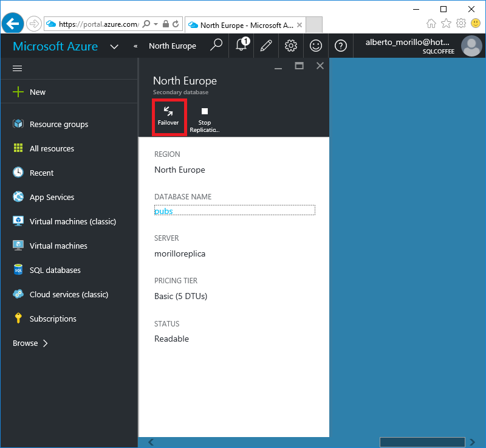
Task: Click the account name alberto_morillo
Action: 407,42
